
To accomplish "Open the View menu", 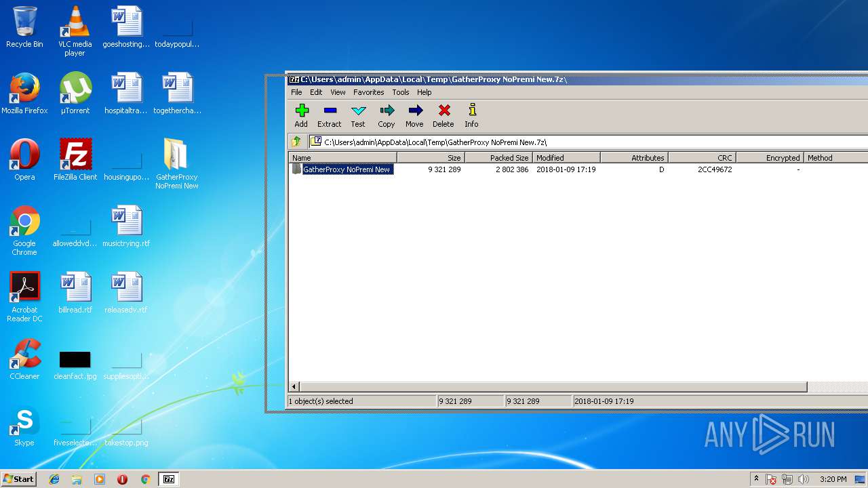I will point(338,92).
